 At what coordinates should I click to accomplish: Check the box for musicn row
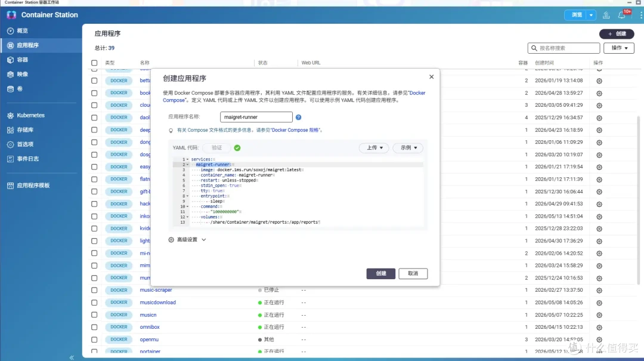[94, 315]
